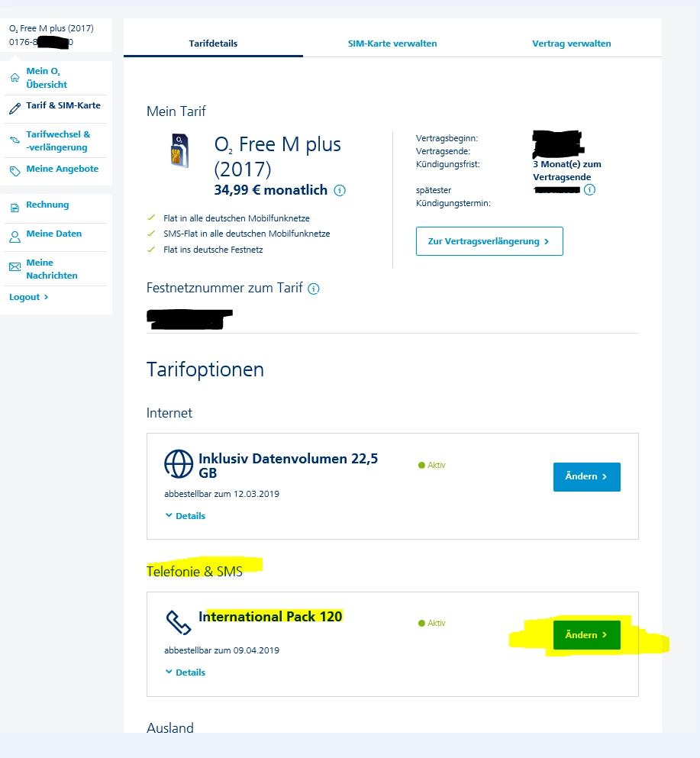This screenshot has width=700, height=758.
Task: Click info icon next to Kündigungstermin date
Action: pyautogui.click(x=589, y=189)
